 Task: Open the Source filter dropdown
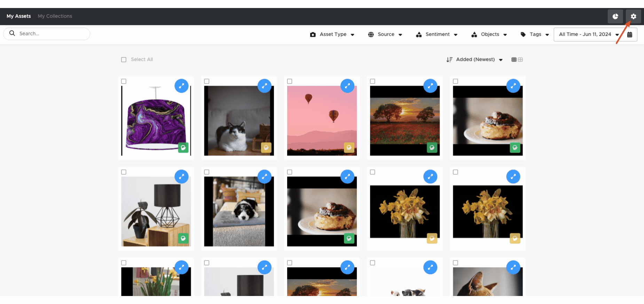coord(385,34)
